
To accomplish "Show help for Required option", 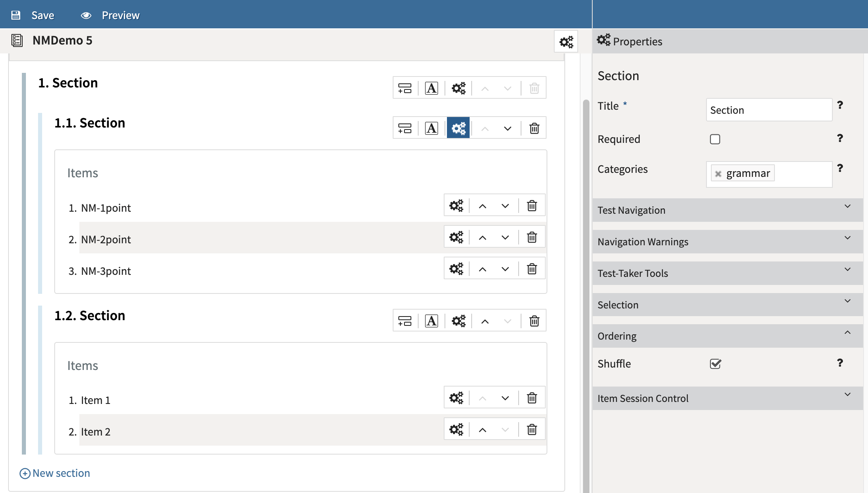I will coord(840,138).
